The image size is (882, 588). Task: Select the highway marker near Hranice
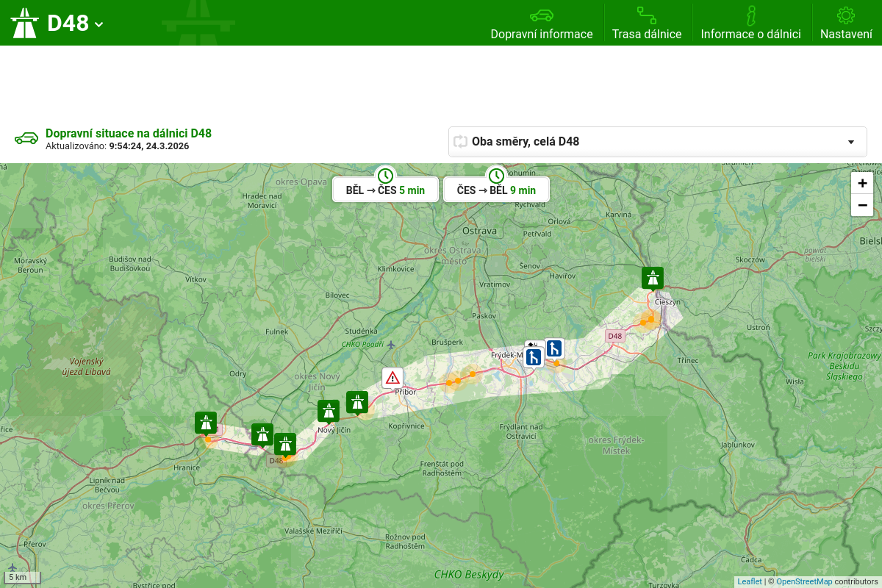[206, 423]
